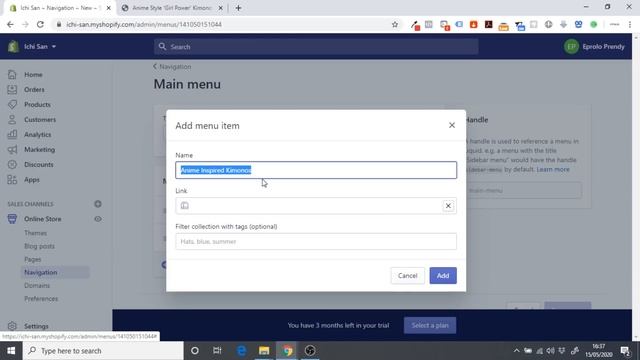Screen dimensions: 640x360
Task: Open the Learn more link
Action: click(553, 169)
